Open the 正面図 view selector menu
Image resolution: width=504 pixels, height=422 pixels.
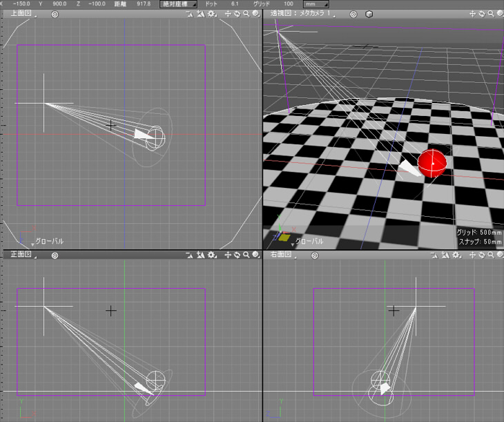tap(22, 255)
